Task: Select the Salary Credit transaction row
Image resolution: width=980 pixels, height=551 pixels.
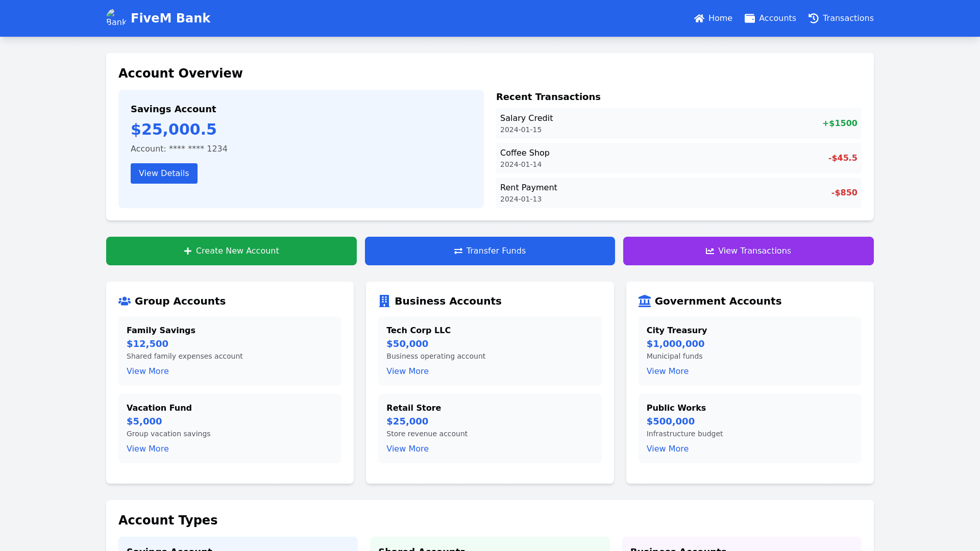Action: 678,123
